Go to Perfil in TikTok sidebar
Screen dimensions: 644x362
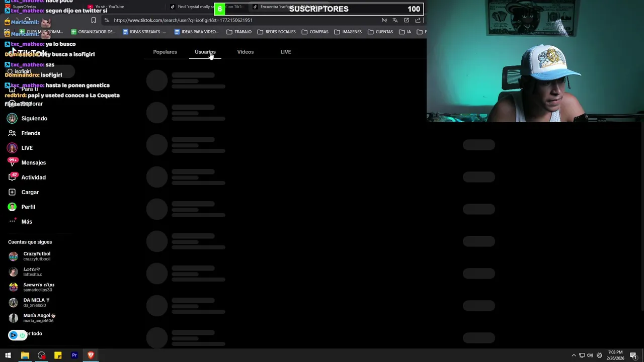click(x=21, y=207)
